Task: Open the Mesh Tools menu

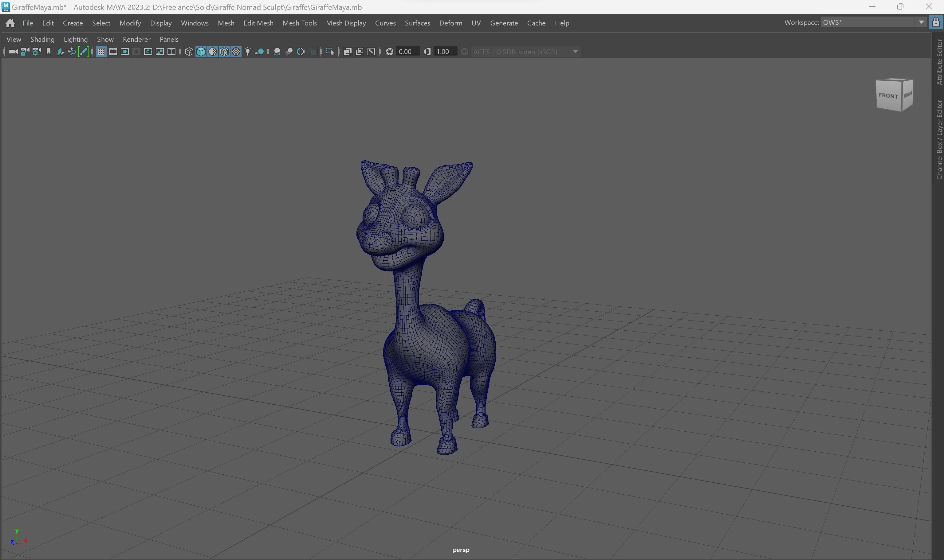Action: tap(300, 23)
